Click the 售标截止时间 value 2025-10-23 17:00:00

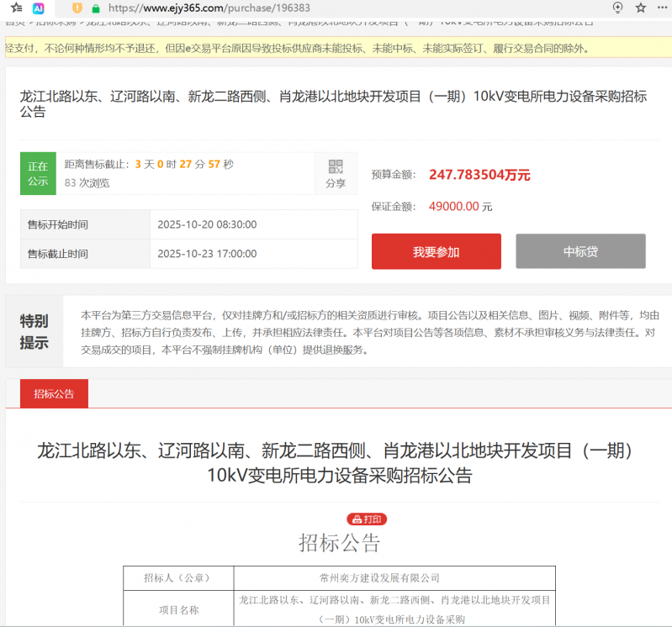point(207,254)
